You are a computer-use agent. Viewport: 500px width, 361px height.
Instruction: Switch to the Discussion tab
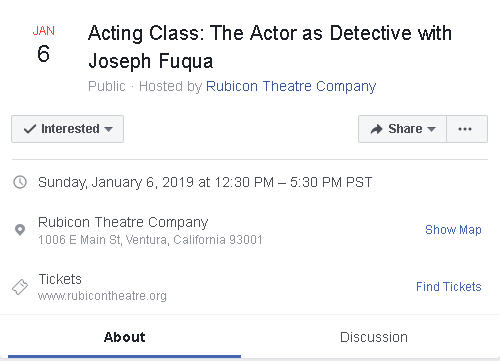pyautogui.click(x=374, y=337)
